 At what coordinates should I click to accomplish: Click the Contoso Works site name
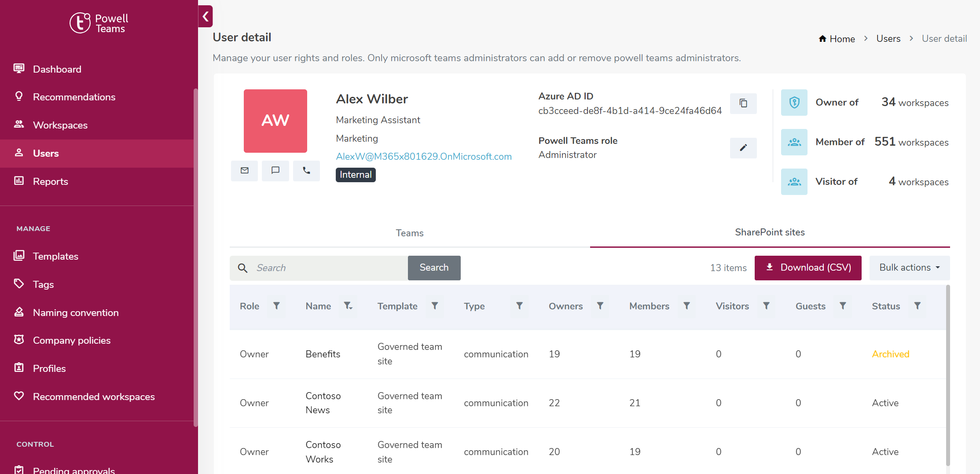tap(323, 452)
